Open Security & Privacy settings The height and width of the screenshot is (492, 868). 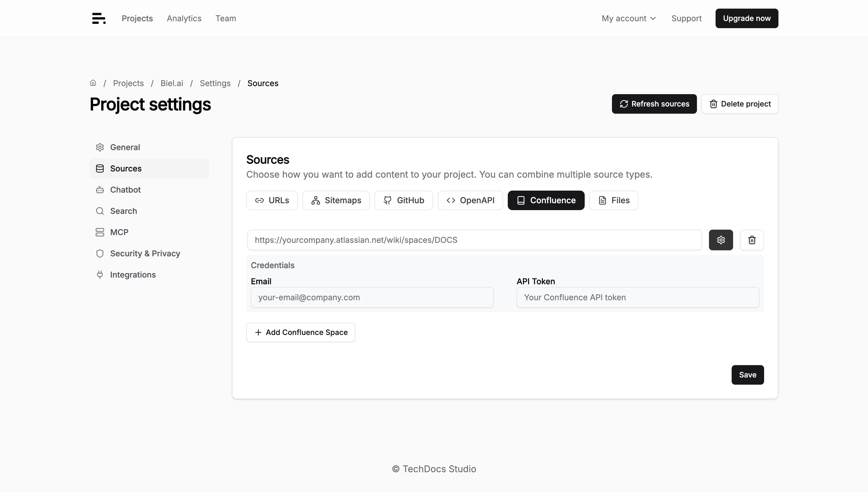point(149,253)
